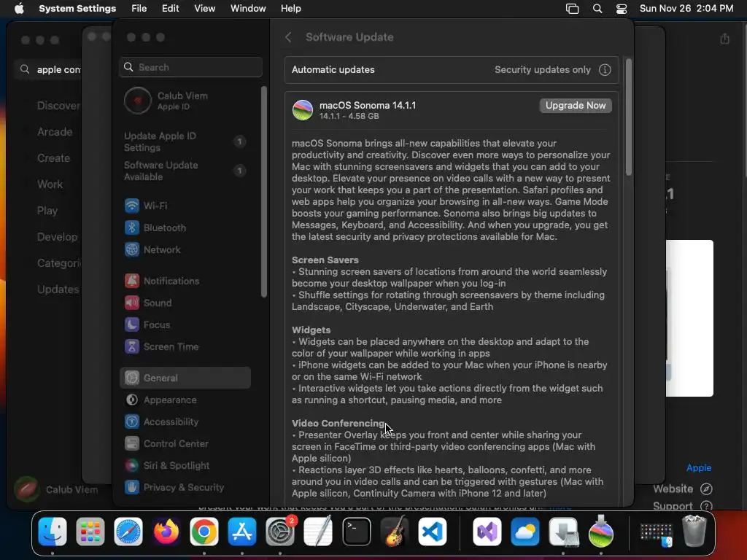Click Apple developer link in App Store
The width and height of the screenshot is (747, 560).
click(x=698, y=468)
